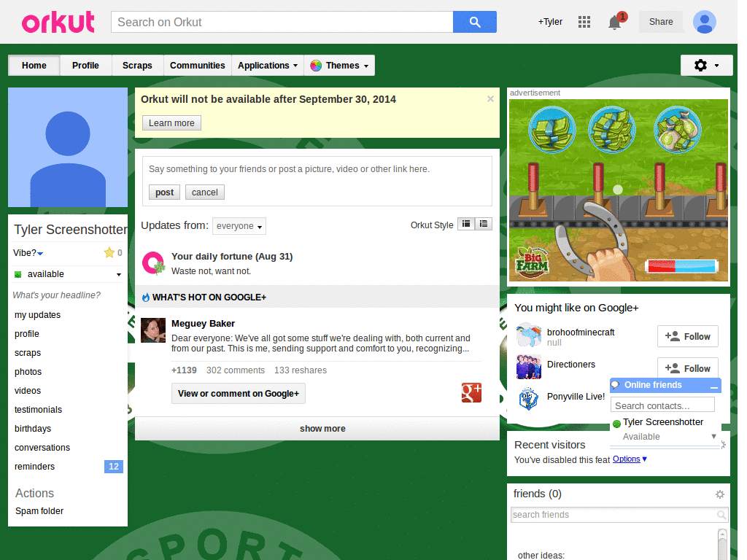
Task: Click What's your headline field
Action: tap(57, 295)
